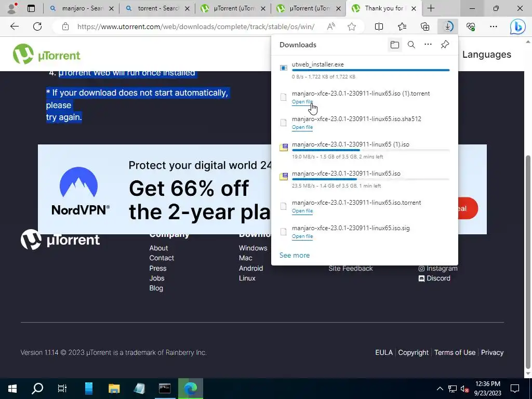Add page to favorites star
The width and height of the screenshot is (532, 399).
point(352,26)
